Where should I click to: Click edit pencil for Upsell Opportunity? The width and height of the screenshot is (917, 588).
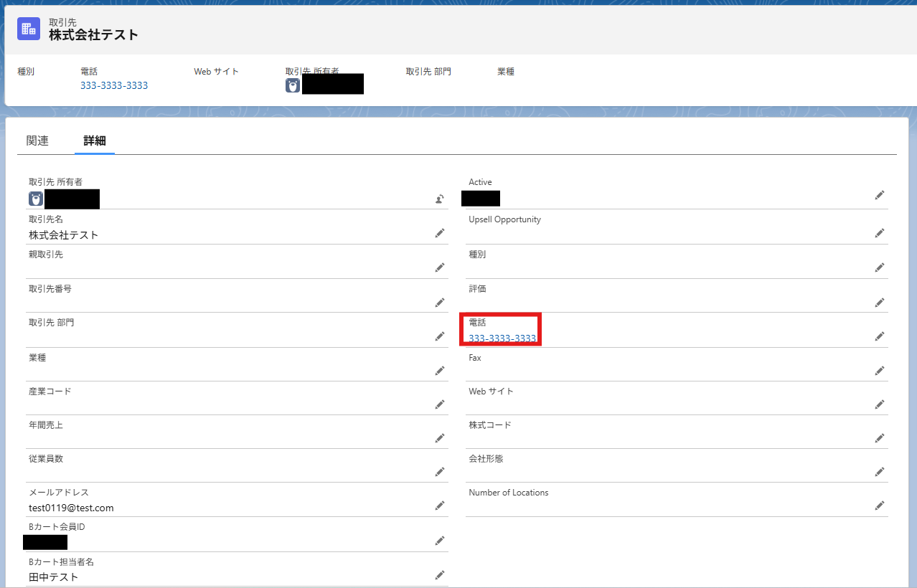coord(880,233)
